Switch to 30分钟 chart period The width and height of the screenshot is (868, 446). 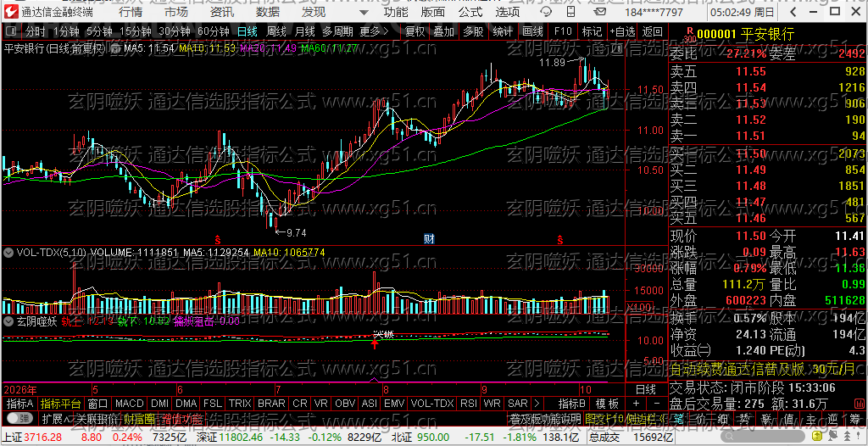[175, 31]
